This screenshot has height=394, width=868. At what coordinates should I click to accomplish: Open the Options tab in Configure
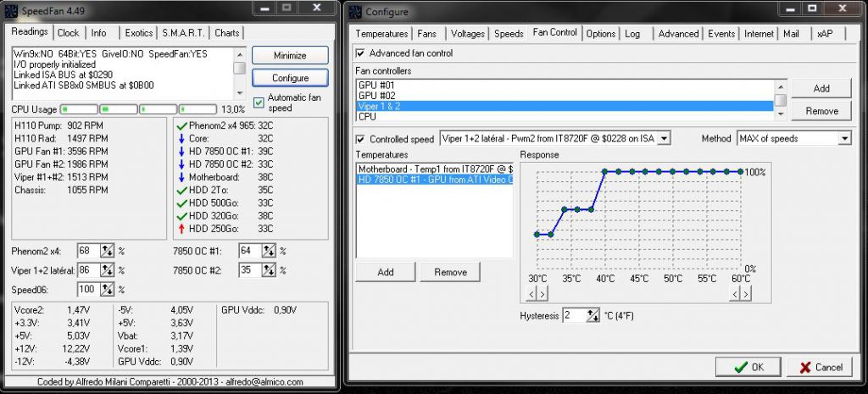601,34
